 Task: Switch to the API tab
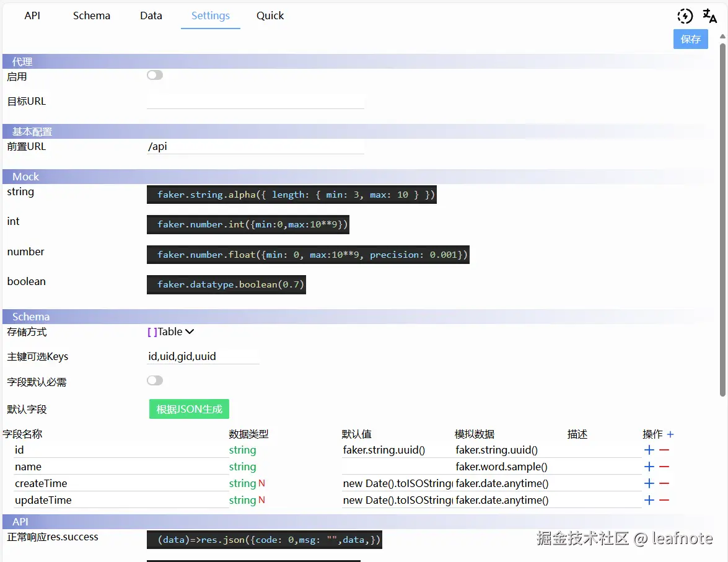[32, 15]
